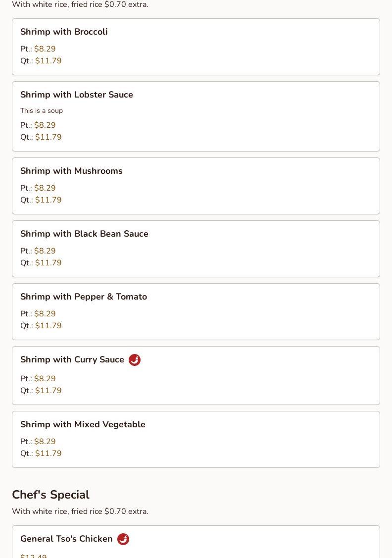392x558 pixels.
Task: Click General Tso's Chicken $12.49 price
Action: [x=34, y=556]
